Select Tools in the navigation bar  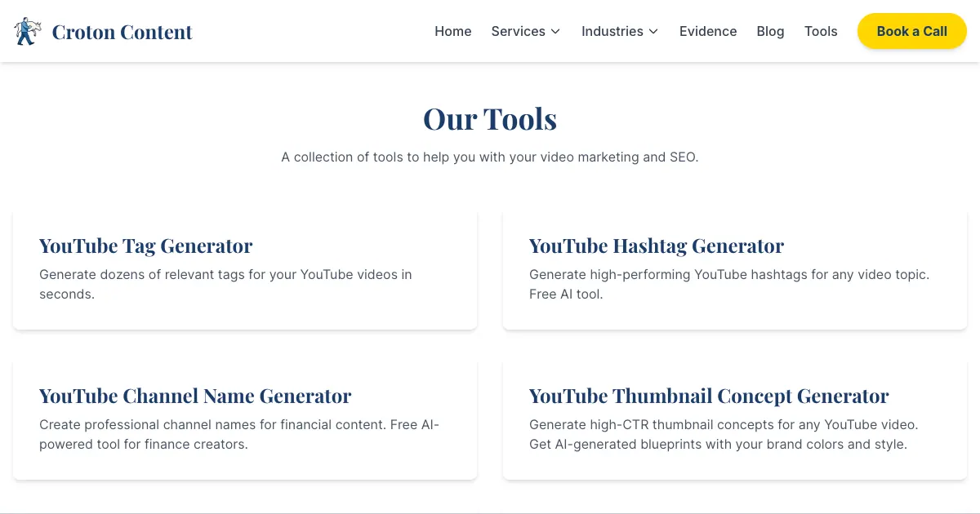tap(821, 31)
